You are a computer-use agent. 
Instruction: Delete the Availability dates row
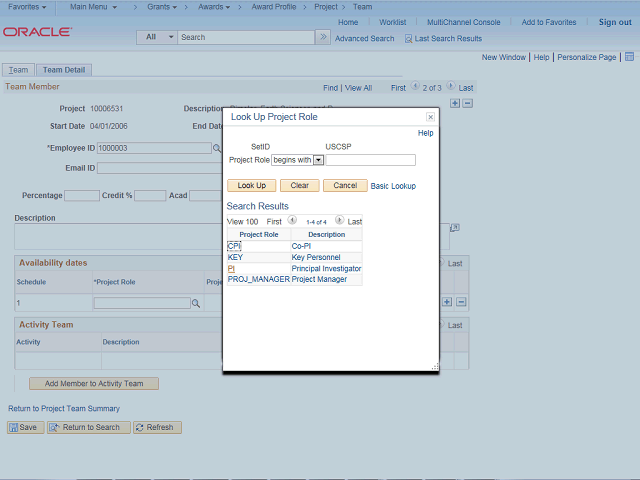pos(461,302)
